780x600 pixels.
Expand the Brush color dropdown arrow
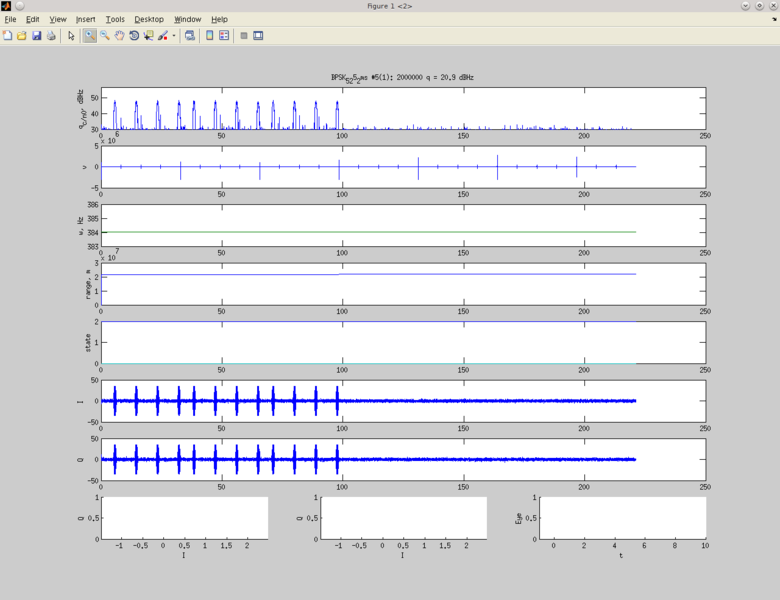tap(173, 36)
